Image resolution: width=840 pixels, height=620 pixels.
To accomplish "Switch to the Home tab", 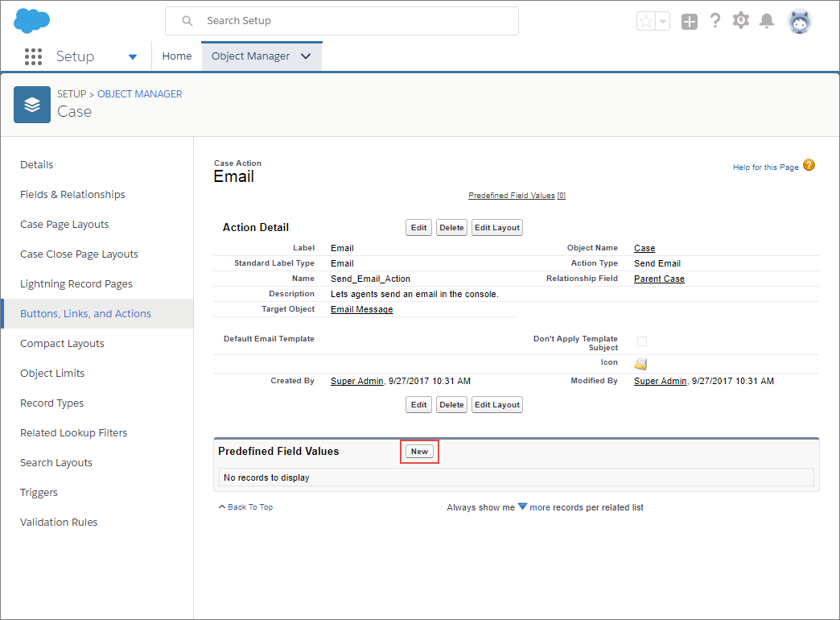I will 177,56.
